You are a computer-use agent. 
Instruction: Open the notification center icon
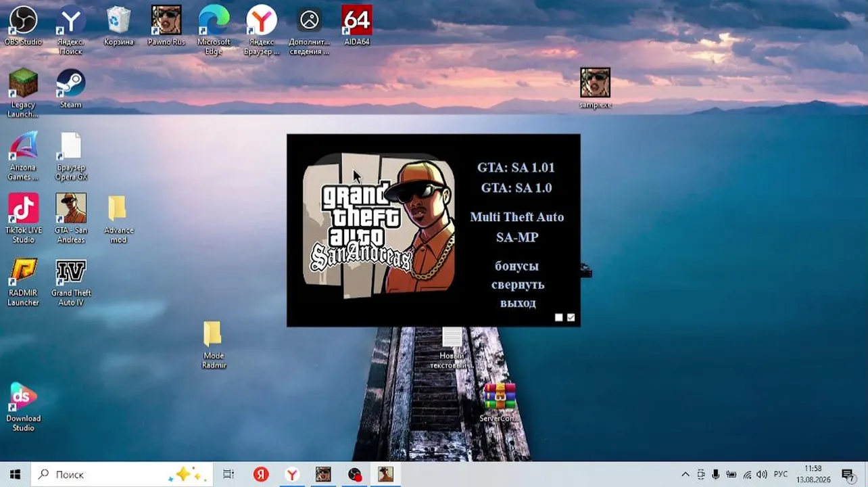[x=848, y=475]
